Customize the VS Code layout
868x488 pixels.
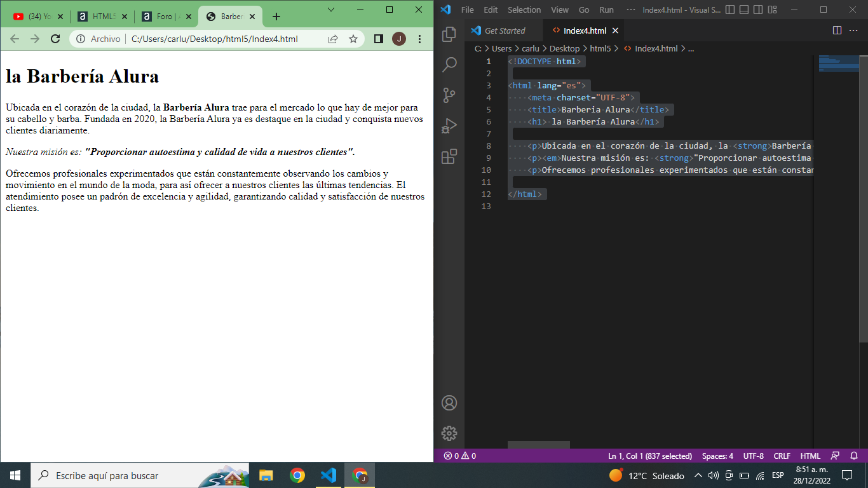tap(772, 10)
